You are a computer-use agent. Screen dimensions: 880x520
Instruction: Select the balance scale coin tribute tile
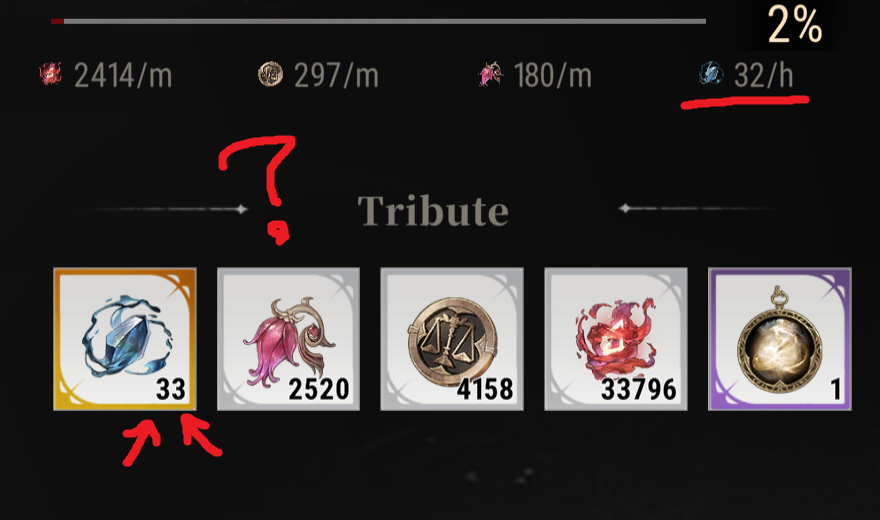click(452, 339)
